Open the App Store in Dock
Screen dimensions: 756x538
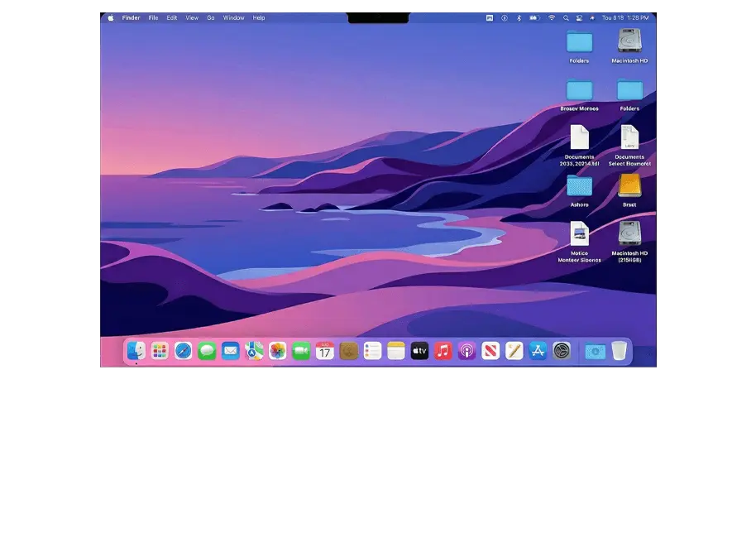(538, 351)
